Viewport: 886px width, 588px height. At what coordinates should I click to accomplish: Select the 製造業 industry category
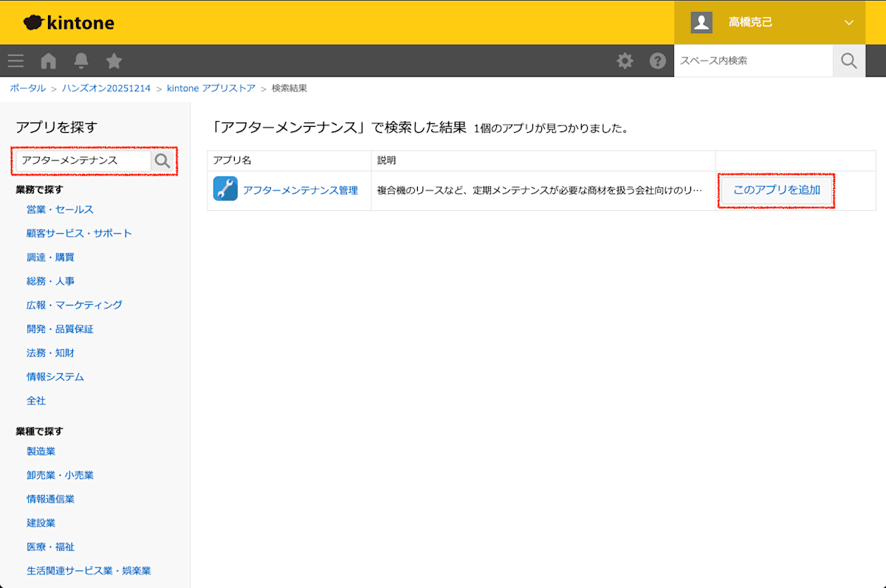pyautogui.click(x=41, y=451)
